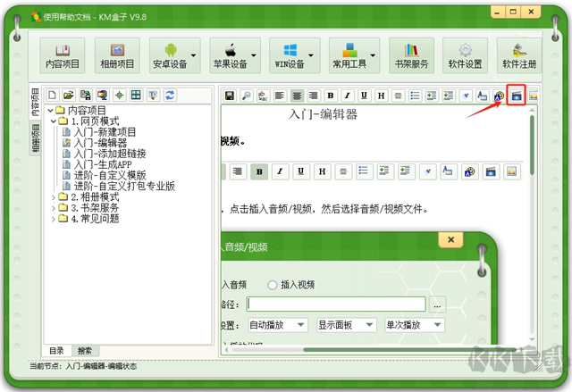Open the 常用工具 dropdown arrow

(373, 55)
